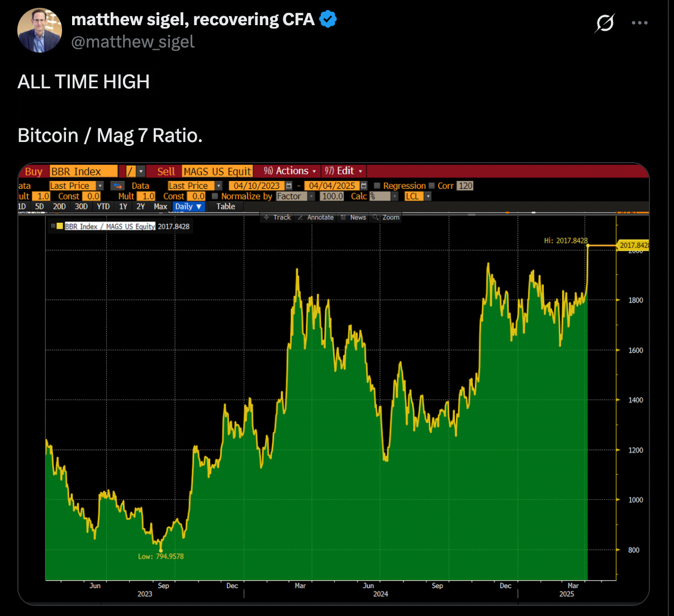Click the Corr period field 120
This screenshot has width=674, height=616.
point(465,186)
